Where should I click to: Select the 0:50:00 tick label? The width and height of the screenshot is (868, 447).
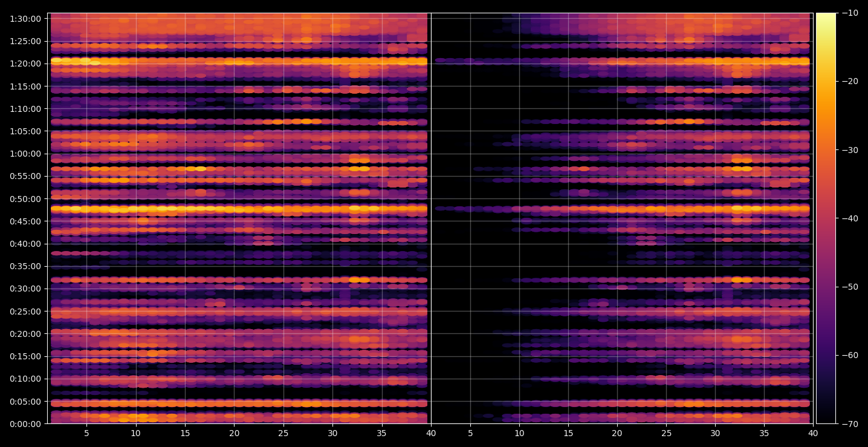(x=26, y=198)
